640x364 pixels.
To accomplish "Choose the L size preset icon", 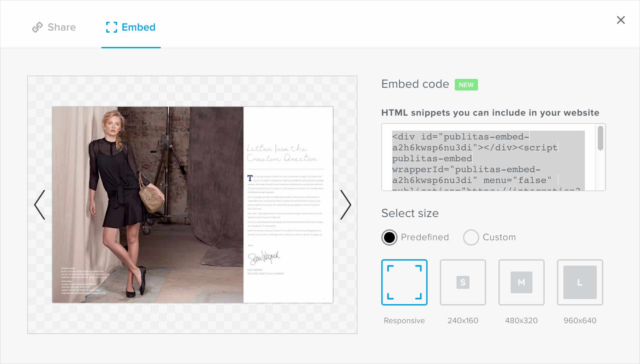I will tap(580, 282).
